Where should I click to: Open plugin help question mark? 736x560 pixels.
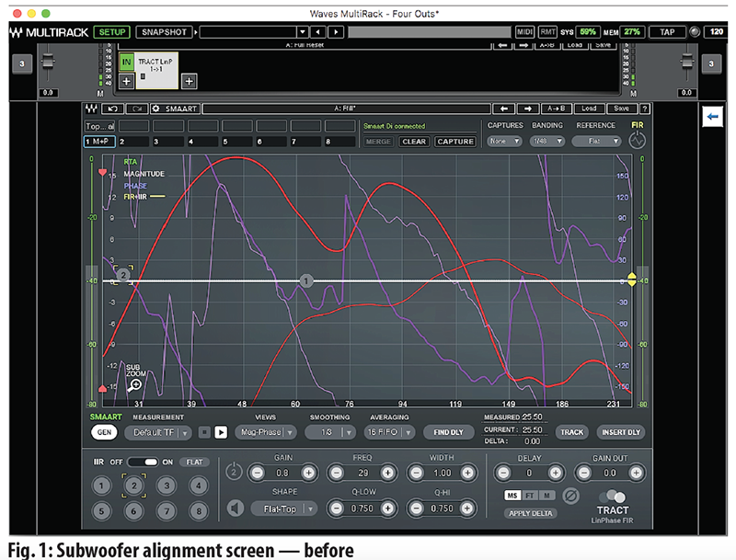tap(645, 109)
